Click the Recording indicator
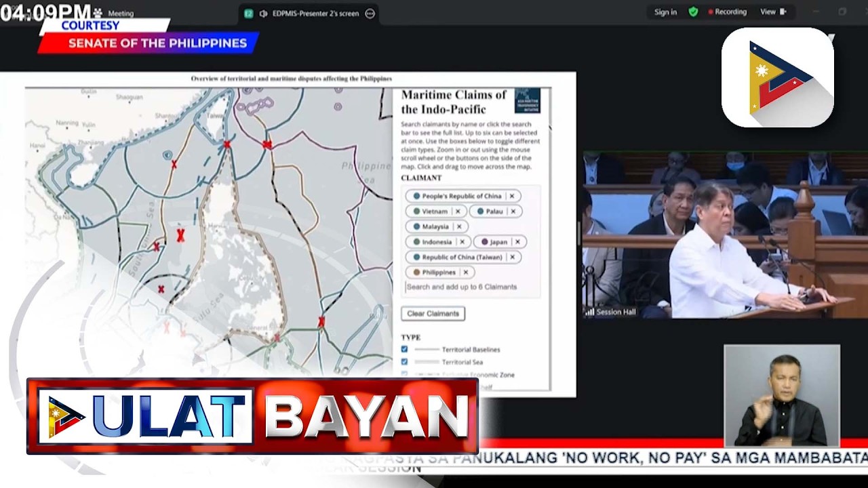This screenshot has height=488, width=868. (x=727, y=12)
